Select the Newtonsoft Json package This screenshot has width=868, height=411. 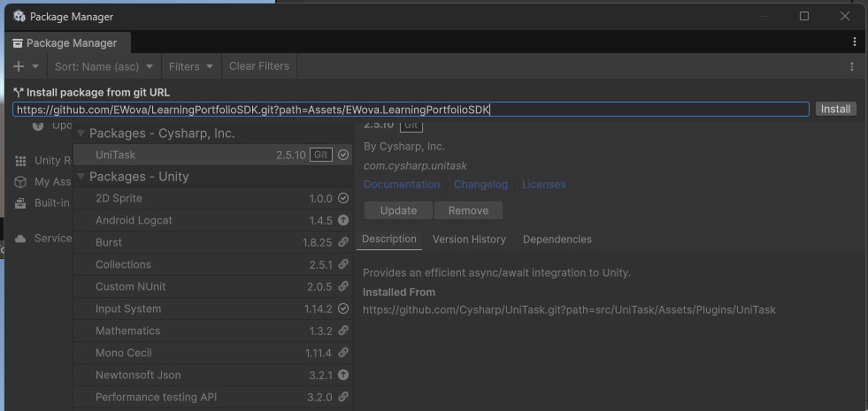pos(212,375)
